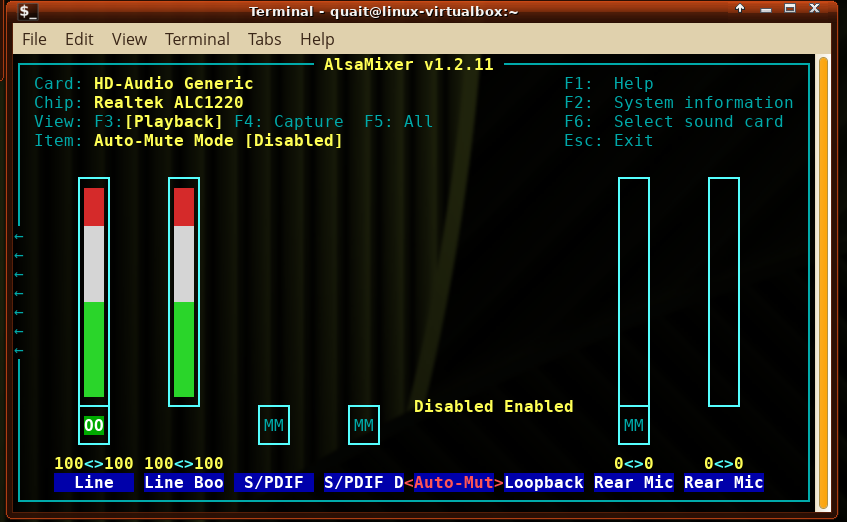The image size is (847, 522).
Task: Open the Tabs menu
Action: click(265, 39)
